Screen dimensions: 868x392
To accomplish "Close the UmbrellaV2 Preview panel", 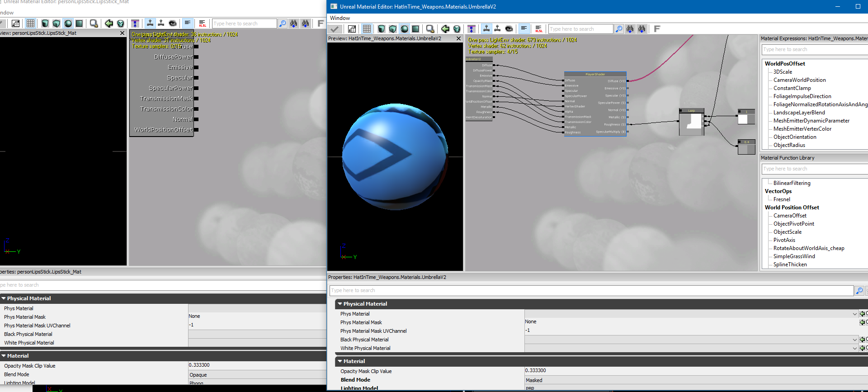I will [458, 38].
